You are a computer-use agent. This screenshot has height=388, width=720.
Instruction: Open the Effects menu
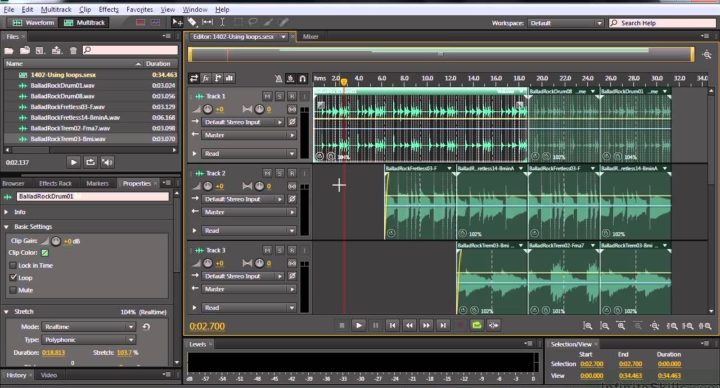(108, 9)
